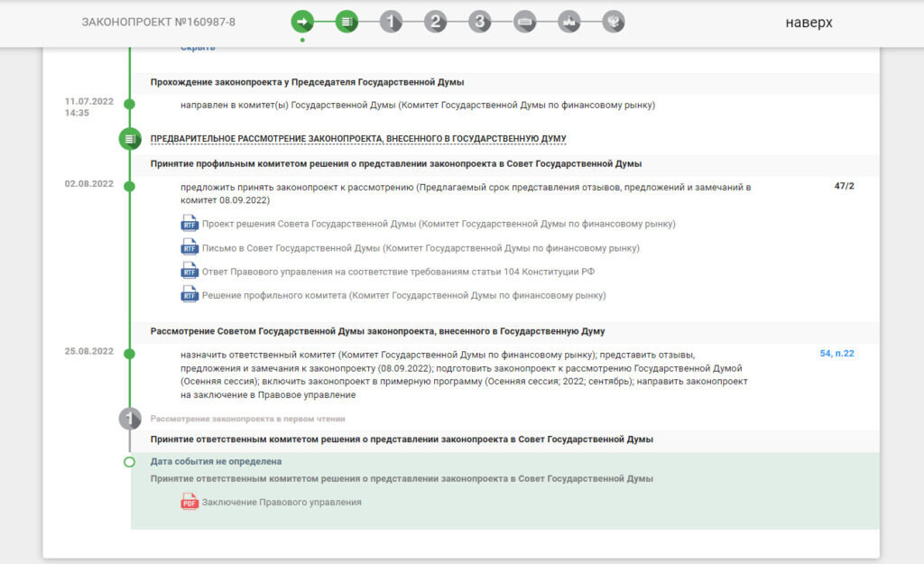The image size is (924, 564).
Task: Select the bill submission arrow stage icon
Action: coord(302,23)
